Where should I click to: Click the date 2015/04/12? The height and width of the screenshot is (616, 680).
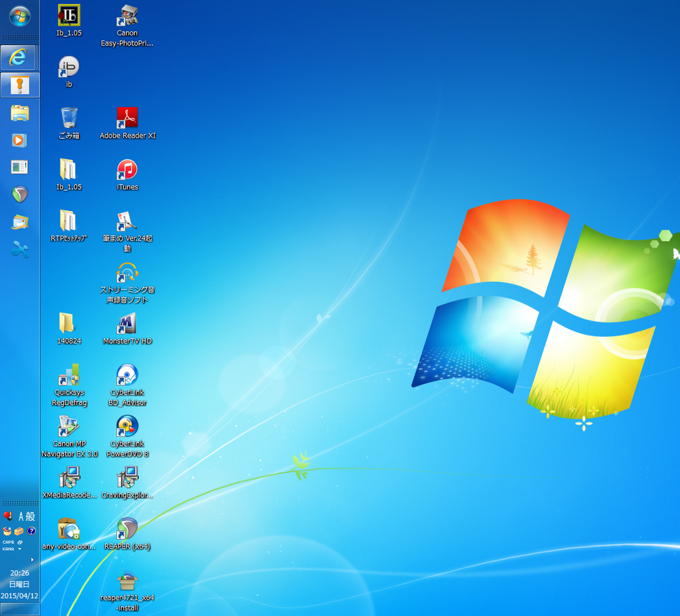[20, 596]
